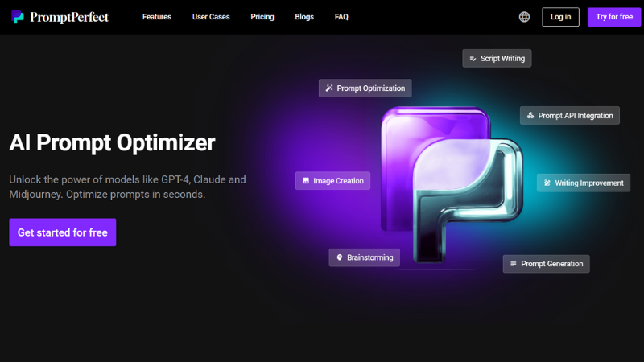Go to the Pricing page
This screenshot has width=644, height=362.
(x=262, y=17)
